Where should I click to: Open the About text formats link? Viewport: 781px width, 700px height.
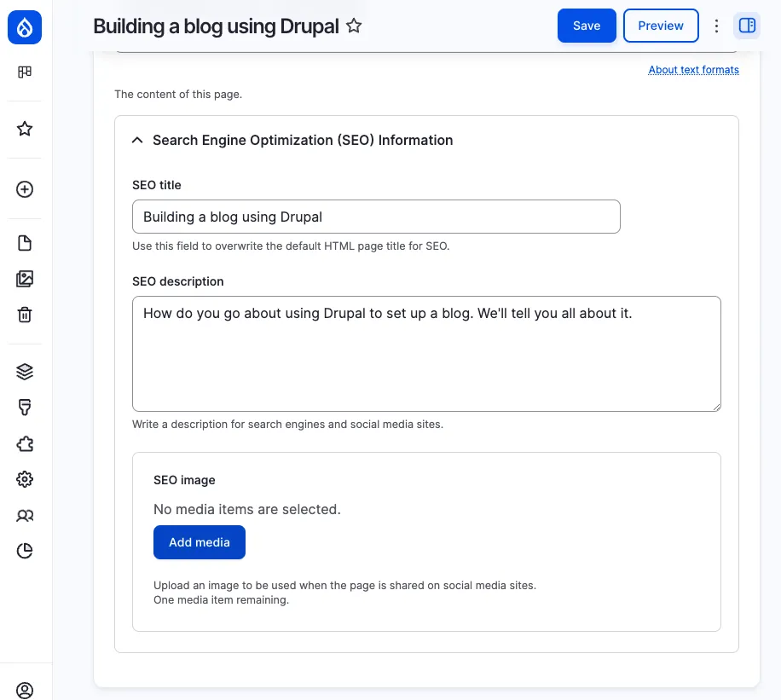(693, 69)
